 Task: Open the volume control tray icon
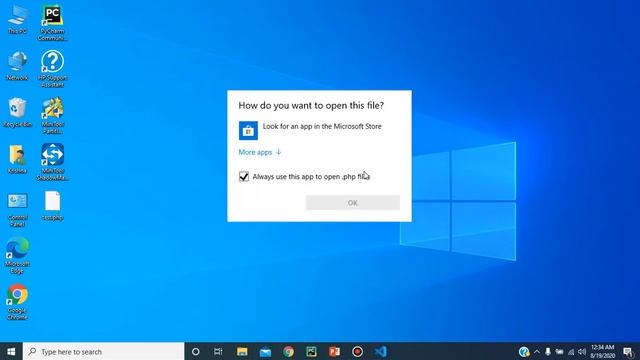click(582, 351)
